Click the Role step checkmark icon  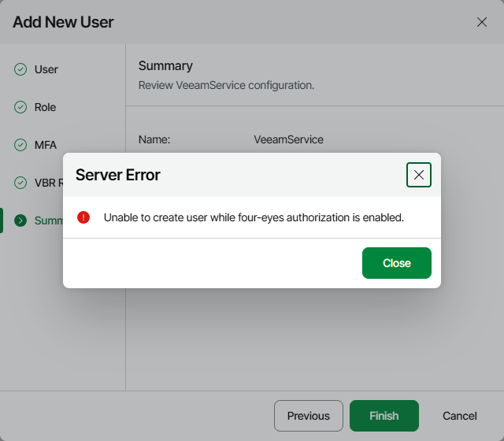[x=20, y=107]
